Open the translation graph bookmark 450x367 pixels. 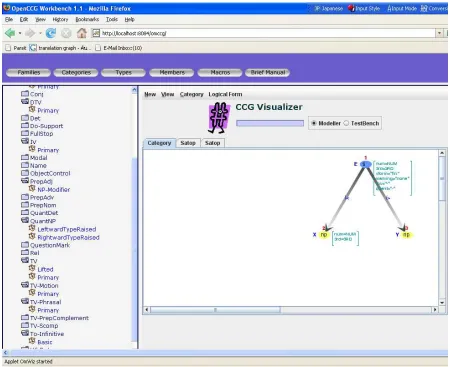click(59, 48)
